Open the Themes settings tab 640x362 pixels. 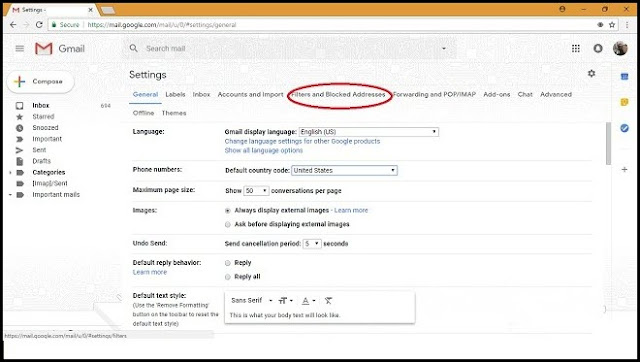click(x=174, y=113)
